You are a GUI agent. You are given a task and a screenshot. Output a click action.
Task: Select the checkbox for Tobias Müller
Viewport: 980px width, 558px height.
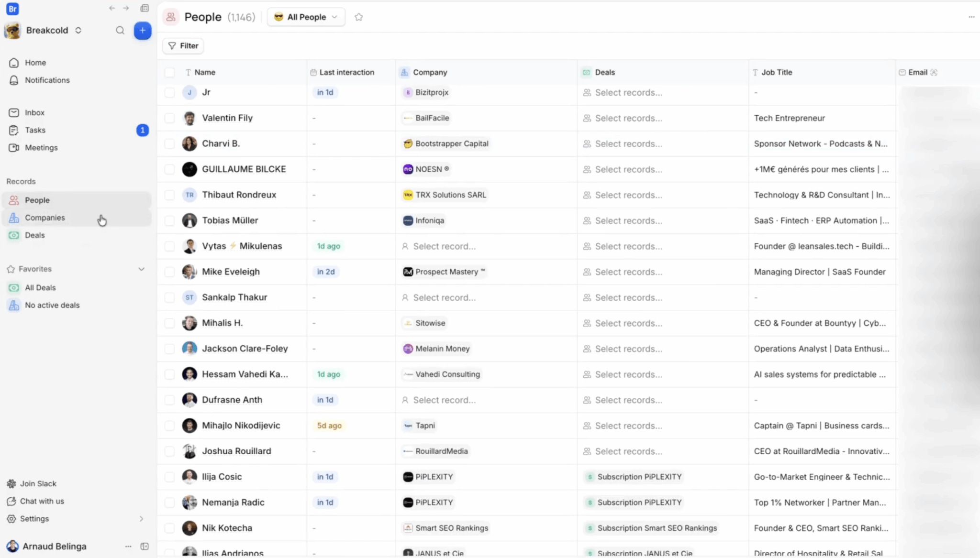click(169, 220)
